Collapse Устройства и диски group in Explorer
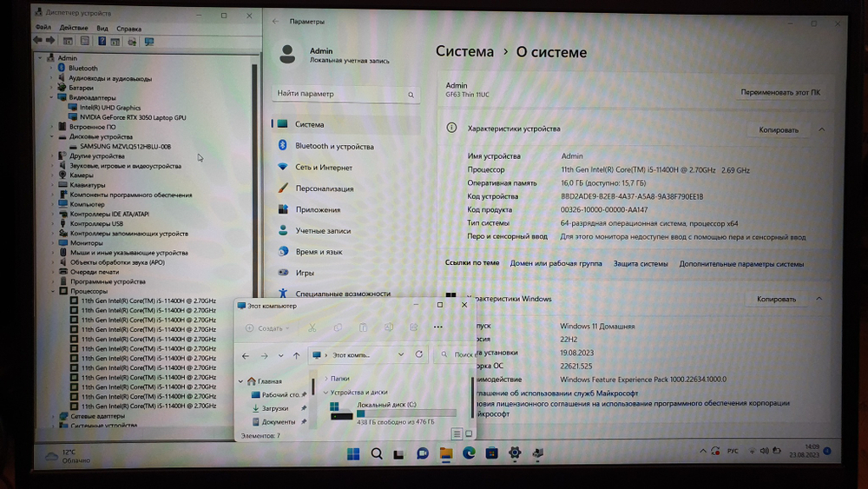 (x=325, y=392)
